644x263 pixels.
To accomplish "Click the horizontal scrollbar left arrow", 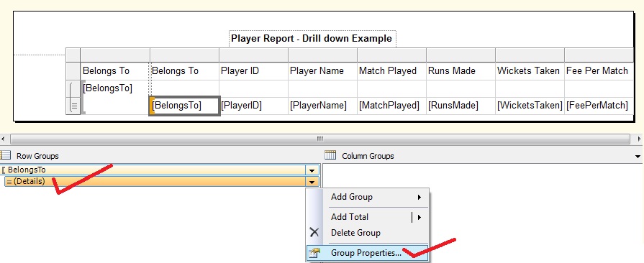I will [4, 139].
